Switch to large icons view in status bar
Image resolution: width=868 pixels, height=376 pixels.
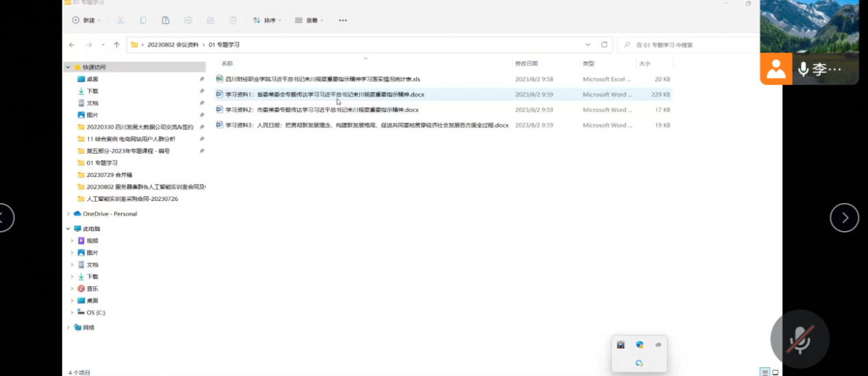click(x=776, y=372)
